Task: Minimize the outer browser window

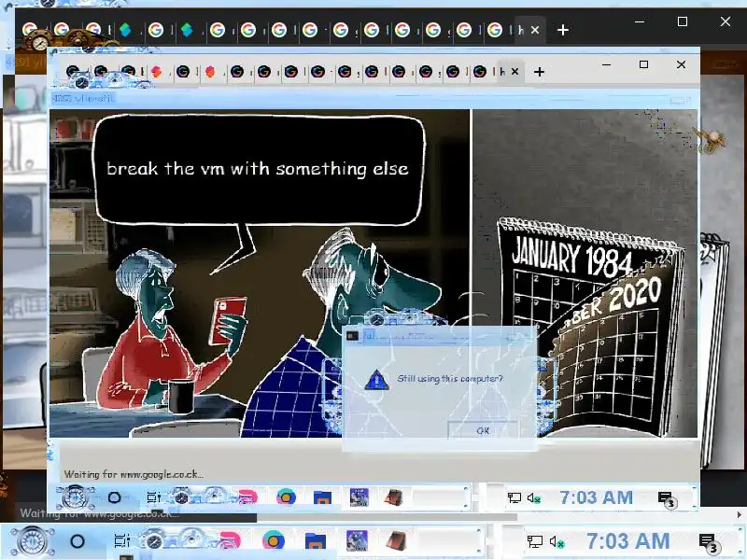Action: click(640, 21)
